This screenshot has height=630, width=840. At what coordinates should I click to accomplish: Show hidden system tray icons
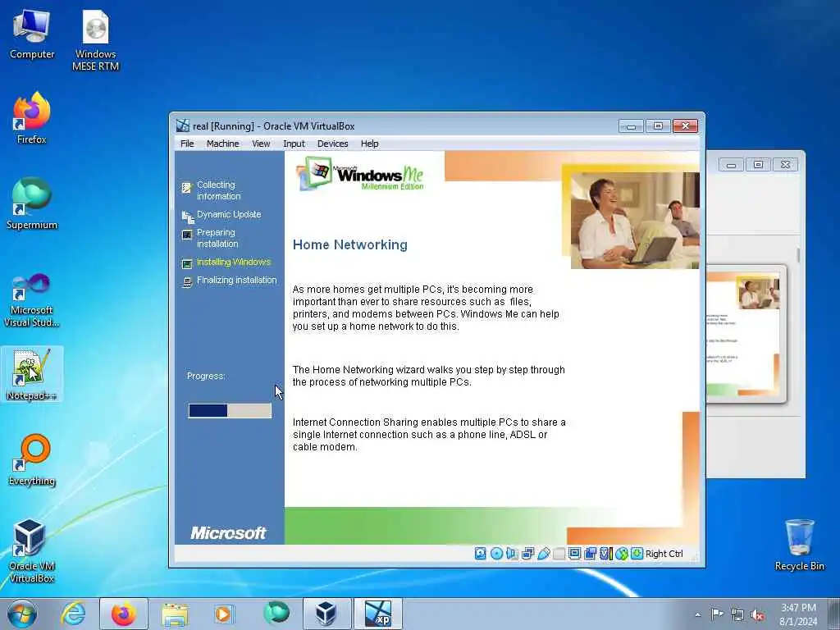pos(697,614)
